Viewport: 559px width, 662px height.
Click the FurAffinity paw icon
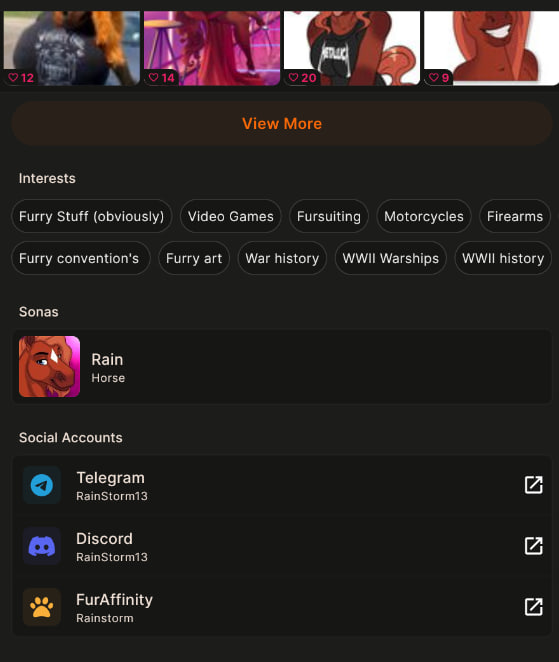click(x=42, y=607)
